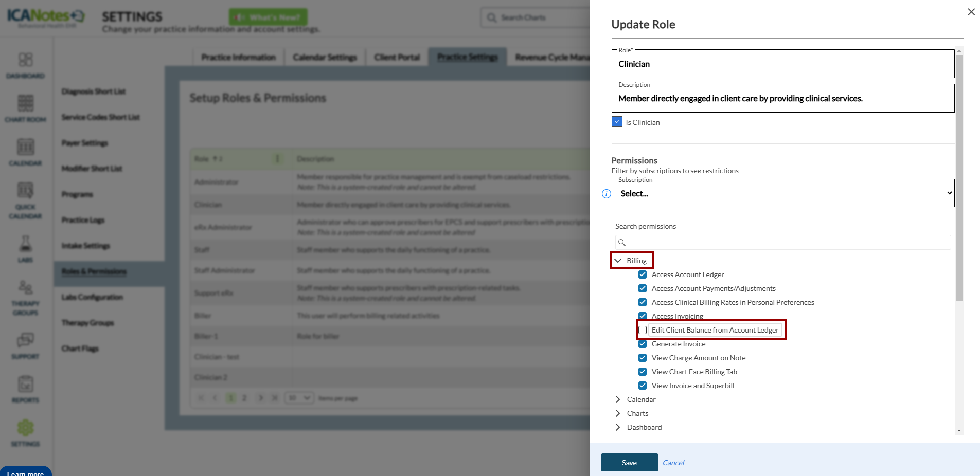Uncheck View Chart Face Billing Tab
This screenshot has width=980, height=476.
tap(643, 372)
